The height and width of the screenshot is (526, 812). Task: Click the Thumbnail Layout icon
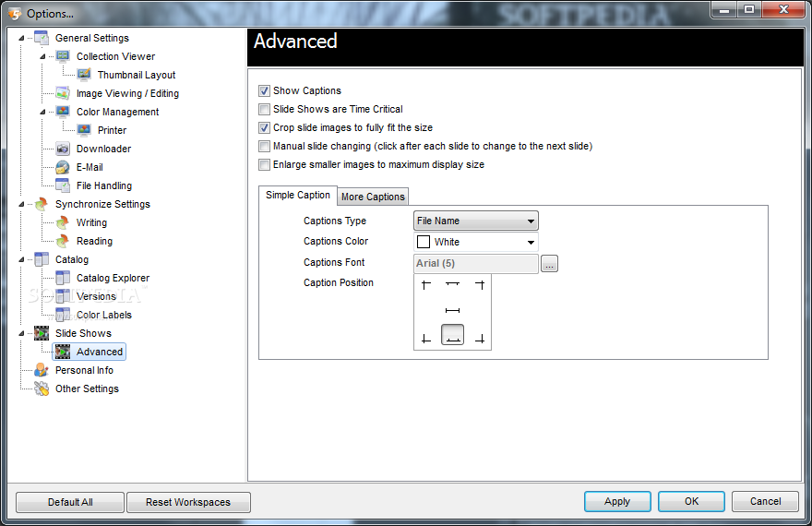[84, 75]
